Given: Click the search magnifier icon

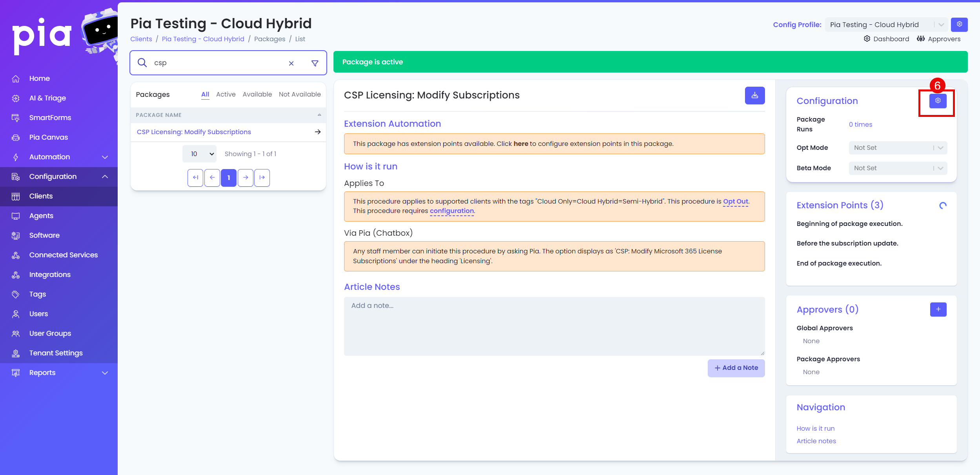Looking at the screenshot, I should click(142, 63).
